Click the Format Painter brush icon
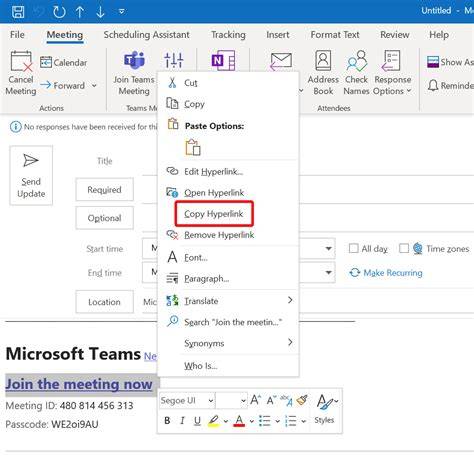This screenshot has width=474, height=459. (x=302, y=400)
